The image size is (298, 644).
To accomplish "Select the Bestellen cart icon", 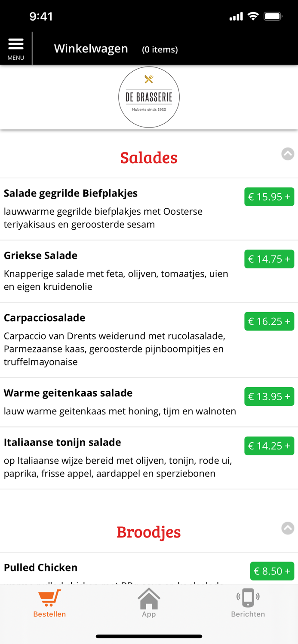I will [49, 597].
